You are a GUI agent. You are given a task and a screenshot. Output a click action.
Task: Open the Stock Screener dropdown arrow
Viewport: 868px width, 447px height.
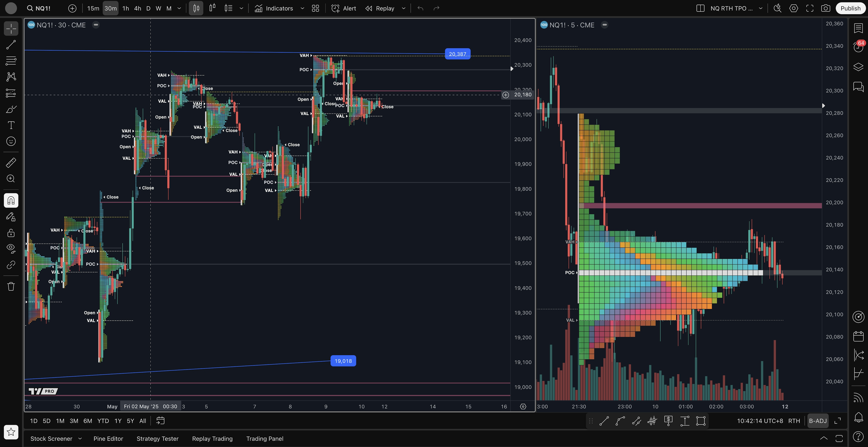[80, 439]
